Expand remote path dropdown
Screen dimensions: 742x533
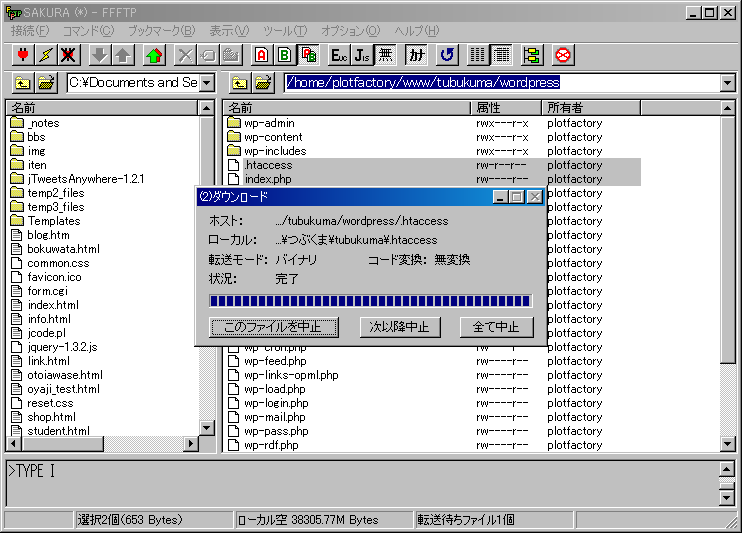(x=727, y=83)
